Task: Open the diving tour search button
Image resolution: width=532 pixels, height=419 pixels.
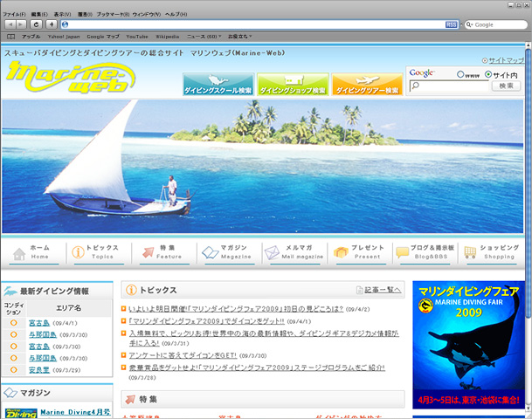Action: point(367,84)
